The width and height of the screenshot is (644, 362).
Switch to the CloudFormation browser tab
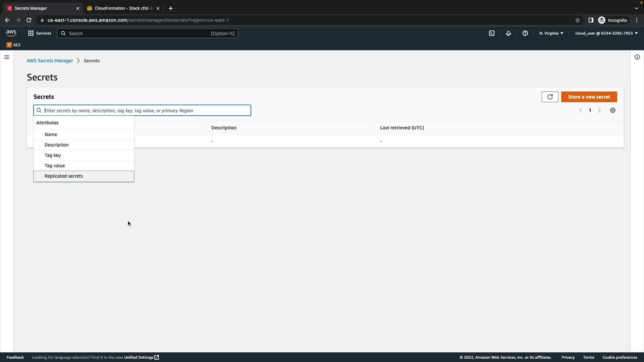[123, 8]
